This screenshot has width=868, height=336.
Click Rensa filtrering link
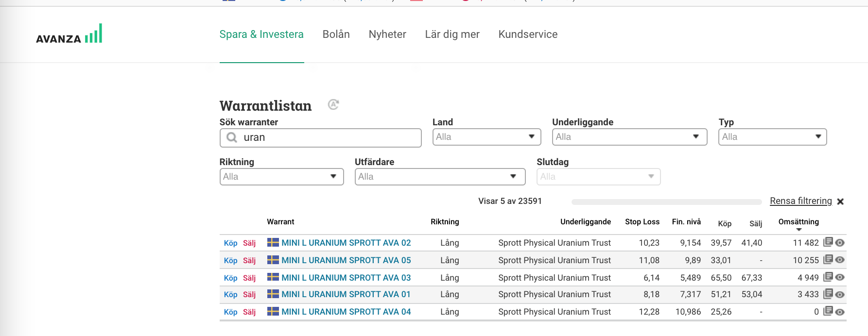800,201
